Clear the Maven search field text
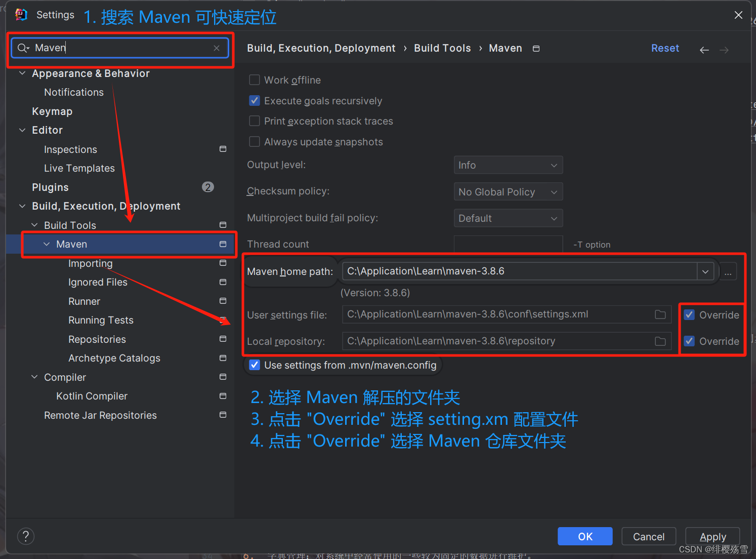 (217, 48)
